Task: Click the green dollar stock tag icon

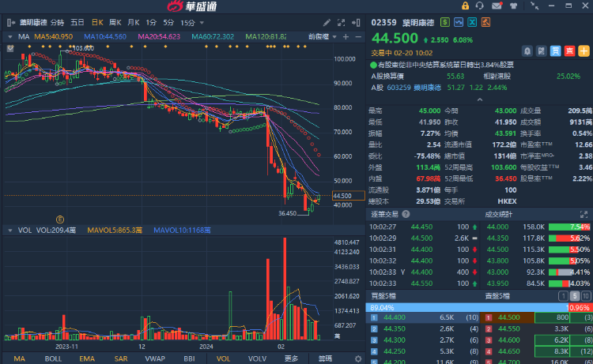Action: 444,22
